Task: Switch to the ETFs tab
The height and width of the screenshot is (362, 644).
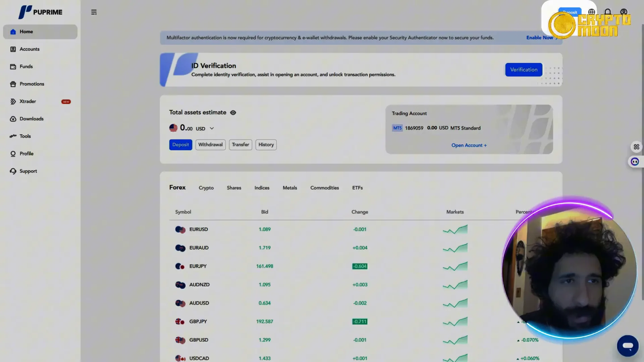Action: (x=357, y=188)
